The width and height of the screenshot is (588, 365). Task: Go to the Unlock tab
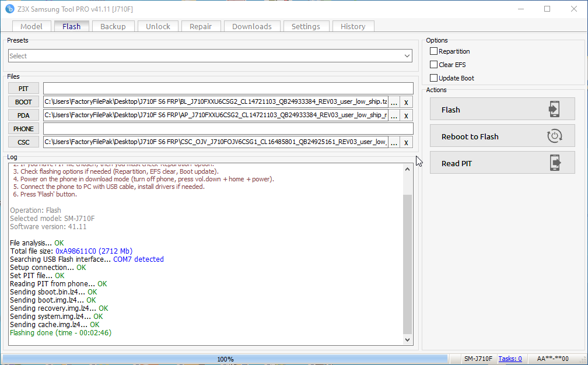coord(158,26)
